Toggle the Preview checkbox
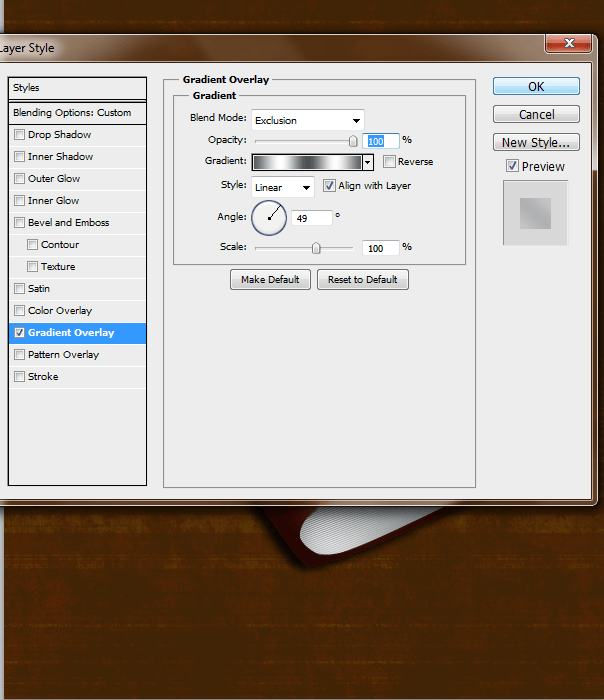Image resolution: width=604 pixels, height=700 pixels. [512, 166]
